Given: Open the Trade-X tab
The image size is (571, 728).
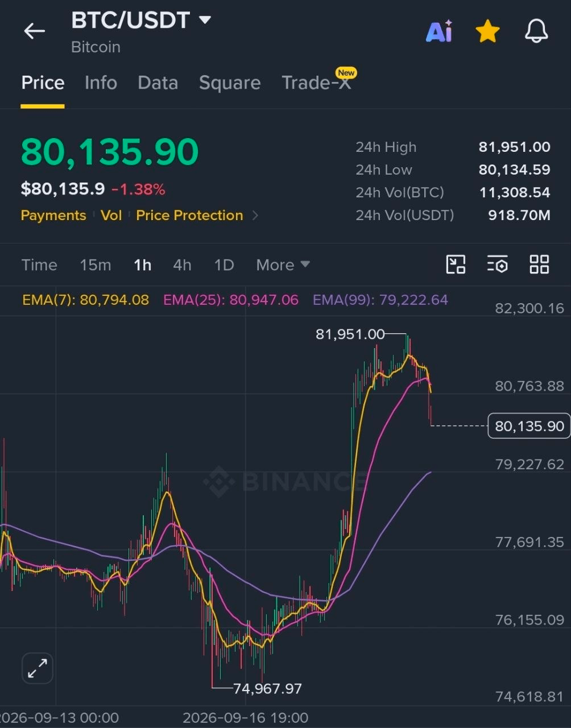Looking at the screenshot, I should pos(316,83).
